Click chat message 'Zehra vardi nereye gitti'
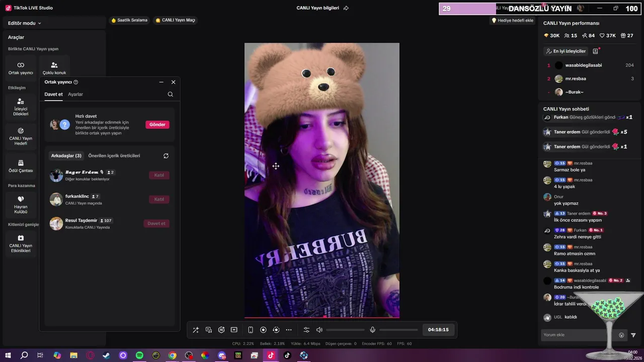Screen dimensions: 644x362 point(578,237)
